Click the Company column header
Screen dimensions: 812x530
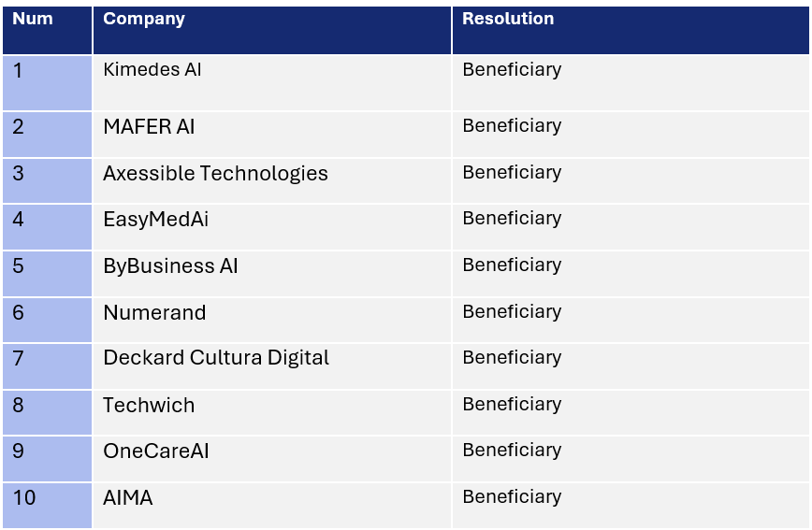(144, 19)
